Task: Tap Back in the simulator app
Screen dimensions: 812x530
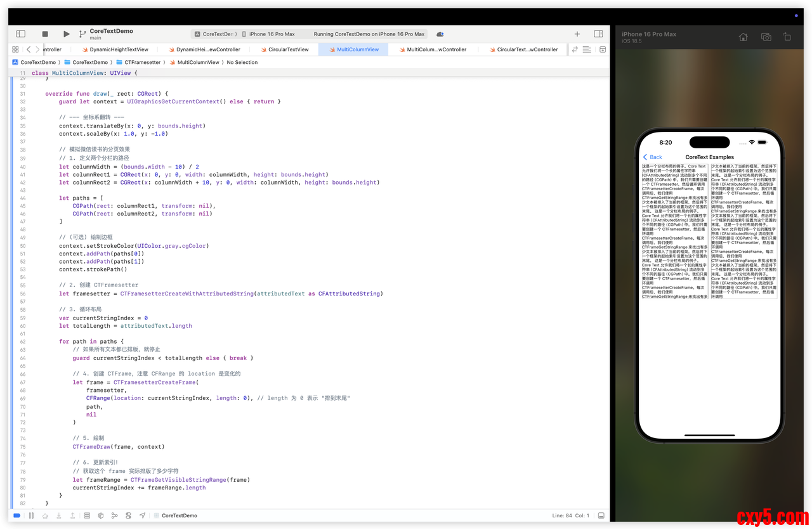Action: pyautogui.click(x=652, y=157)
